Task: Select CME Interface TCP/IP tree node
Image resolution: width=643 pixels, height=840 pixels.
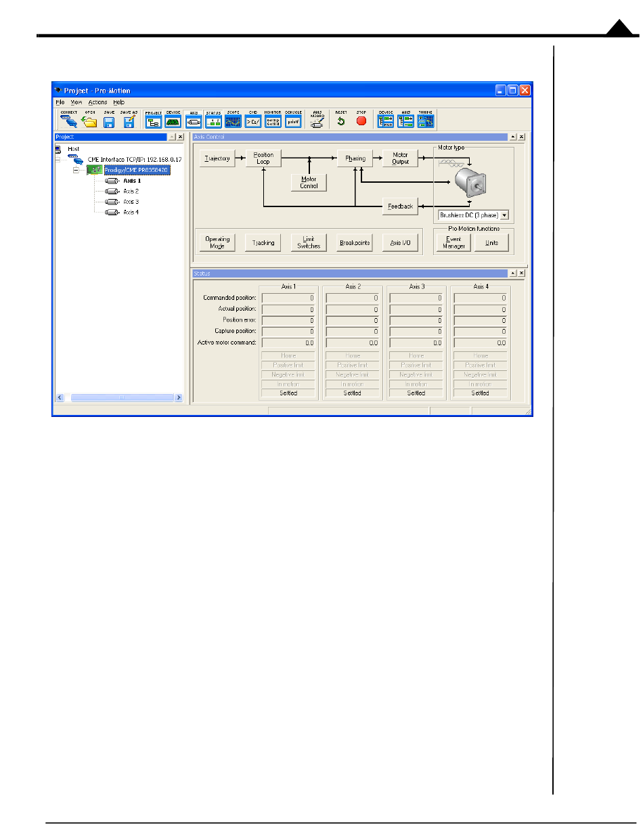Action: pos(135,160)
